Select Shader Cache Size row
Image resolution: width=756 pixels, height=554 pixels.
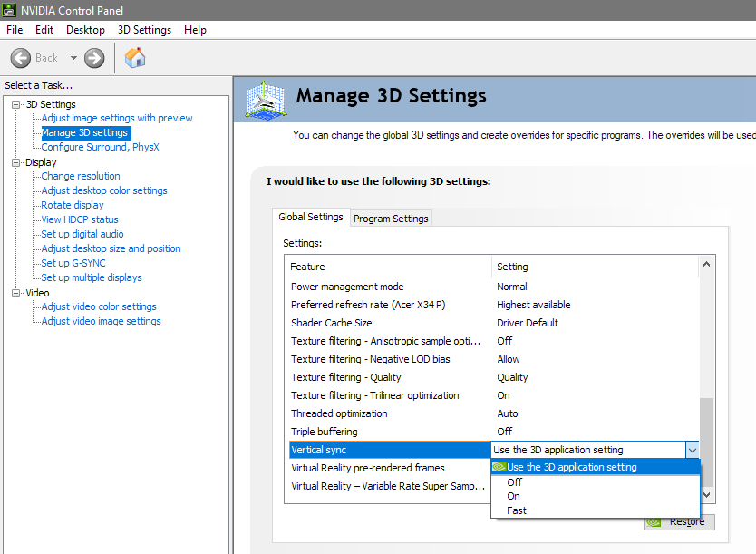pos(494,323)
